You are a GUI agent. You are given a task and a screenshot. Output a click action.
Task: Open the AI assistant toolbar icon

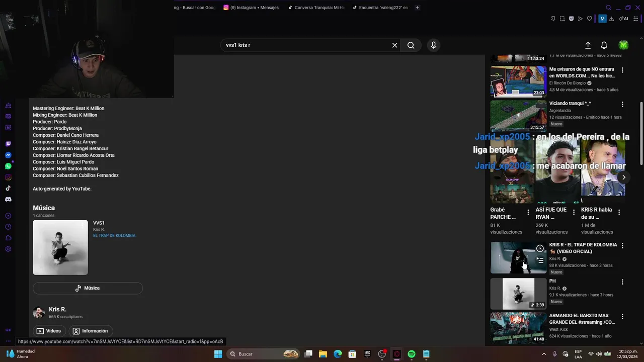(624, 19)
